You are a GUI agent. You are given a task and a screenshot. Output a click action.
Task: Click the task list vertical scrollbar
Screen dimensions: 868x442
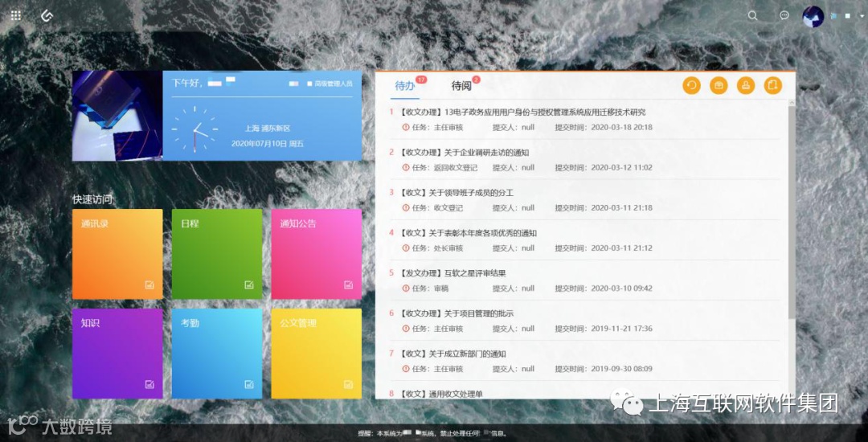tap(792, 214)
